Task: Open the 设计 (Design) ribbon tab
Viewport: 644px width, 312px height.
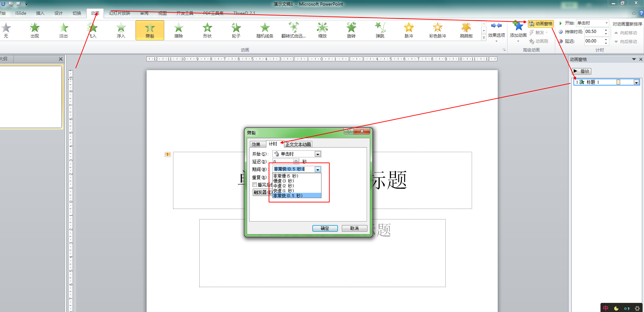Action: click(59, 13)
